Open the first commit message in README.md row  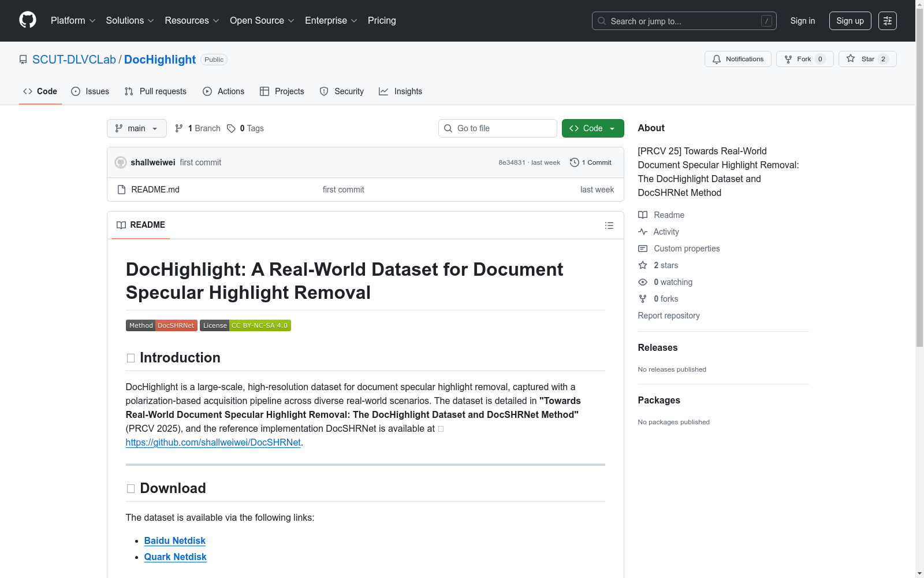[x=344, y=190]
